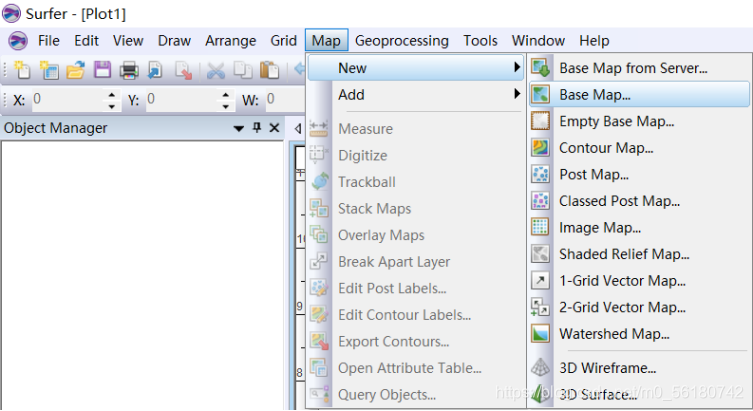Increase the Y position spinner value
The width and height of the screenshot is (753, 411).
(225, 95)
